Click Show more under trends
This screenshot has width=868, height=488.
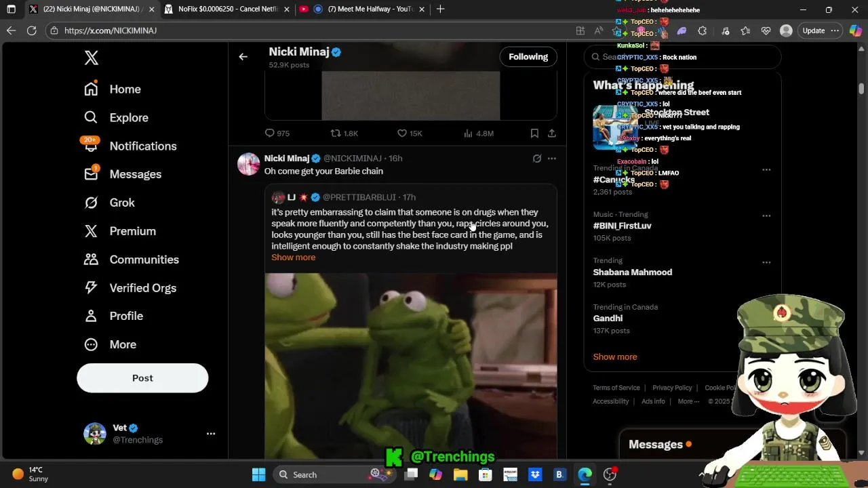pos(615,357)
